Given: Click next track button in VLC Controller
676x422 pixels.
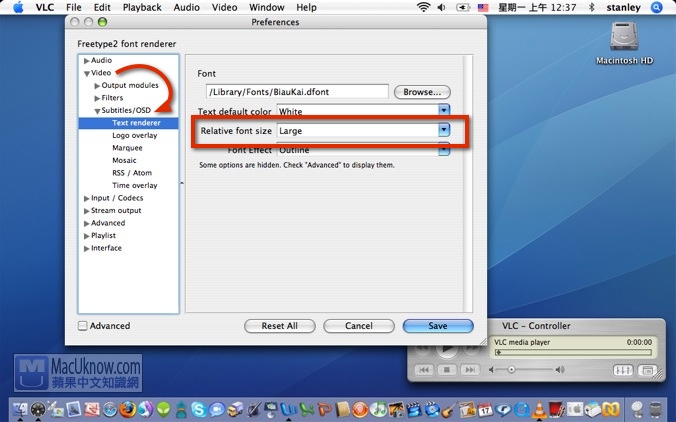Looking at the screenshot, I should click(x=470, y=369).
